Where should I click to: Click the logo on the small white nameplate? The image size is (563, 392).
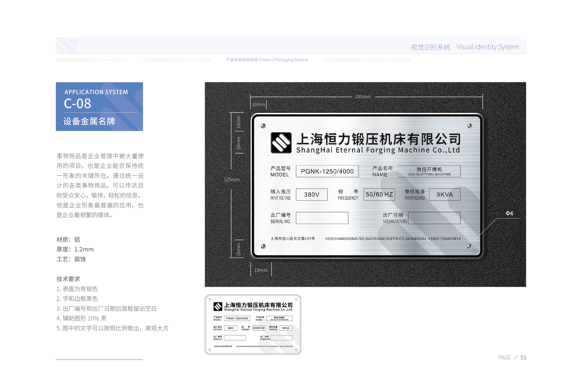218,306
